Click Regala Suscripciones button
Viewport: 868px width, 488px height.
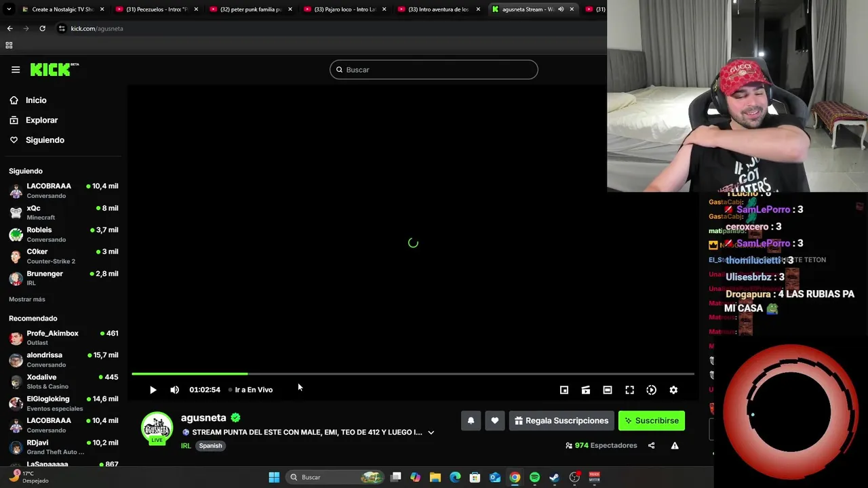tap(561, 421)
